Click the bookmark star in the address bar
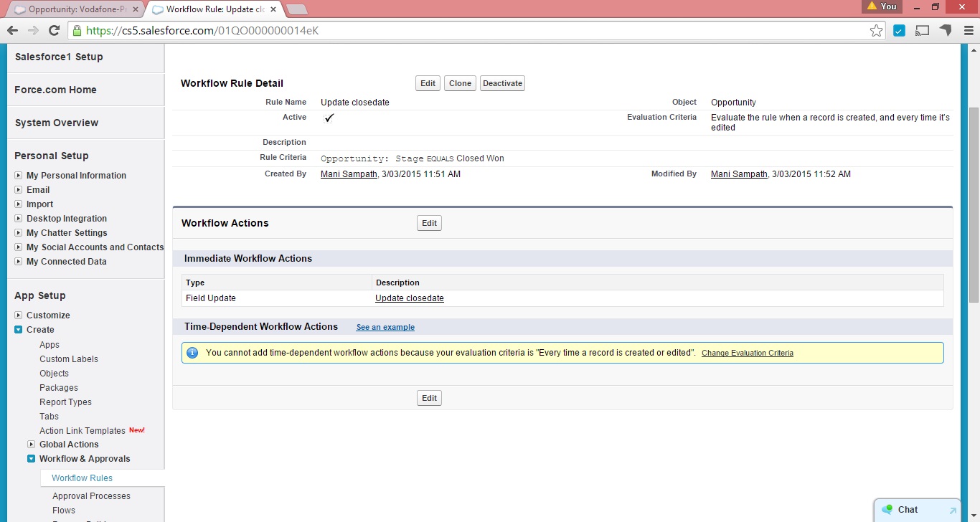 pos(876,31)
